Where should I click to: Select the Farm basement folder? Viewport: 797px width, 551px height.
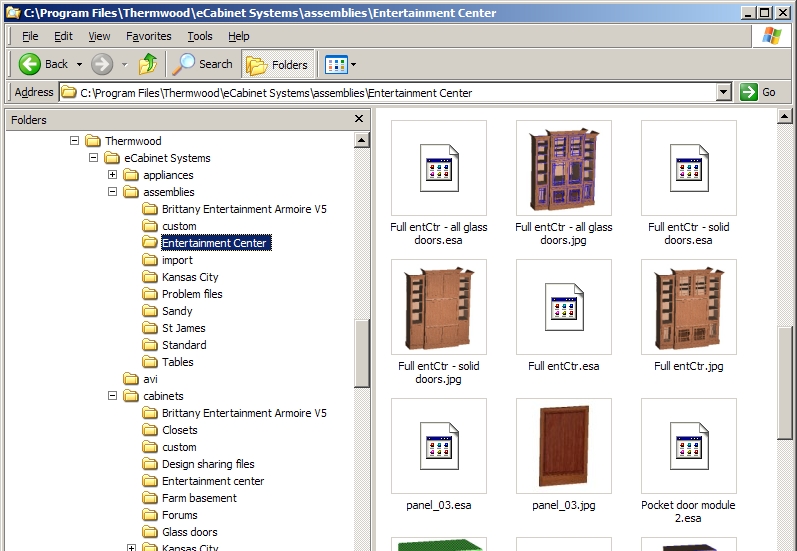pos(190,498)
